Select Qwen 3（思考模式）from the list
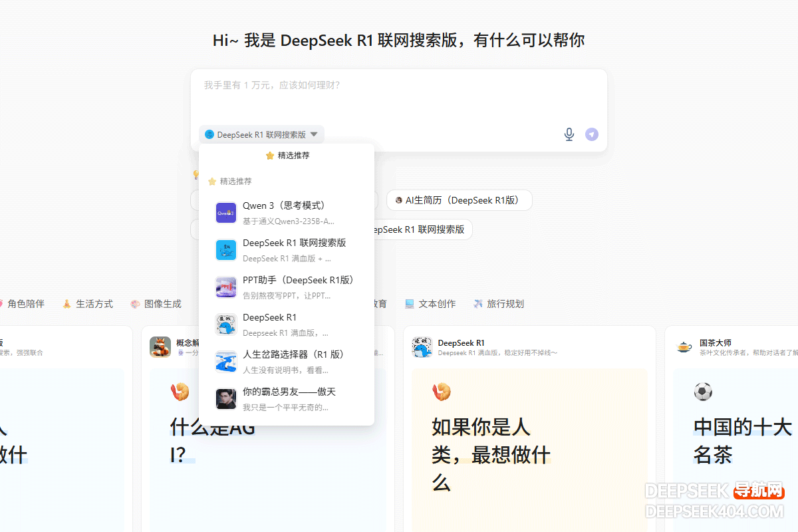The width and height of the screenshot is (798, 532). 287,213
